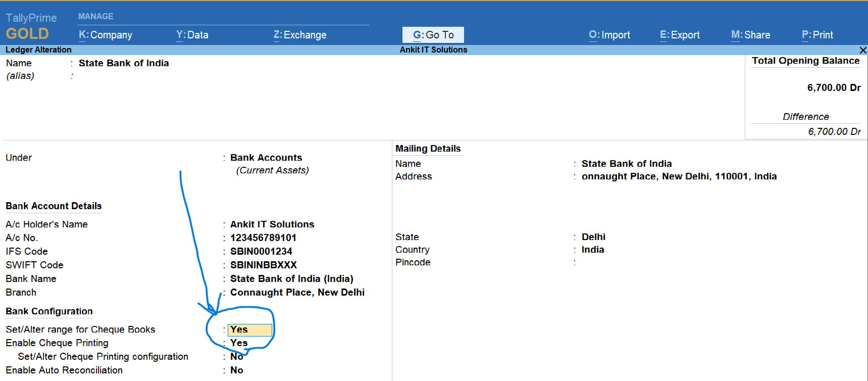Select the Under group Bank Accounts
The height and width of the screenshot is (381, 868).
click(266, 158)
